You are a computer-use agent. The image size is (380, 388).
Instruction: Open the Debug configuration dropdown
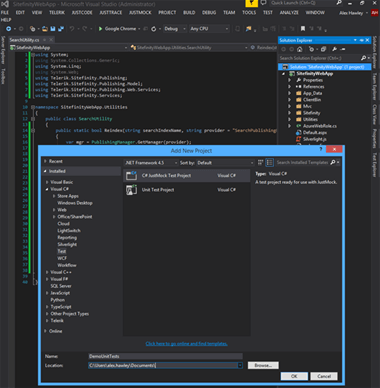(x=175, y=29)
